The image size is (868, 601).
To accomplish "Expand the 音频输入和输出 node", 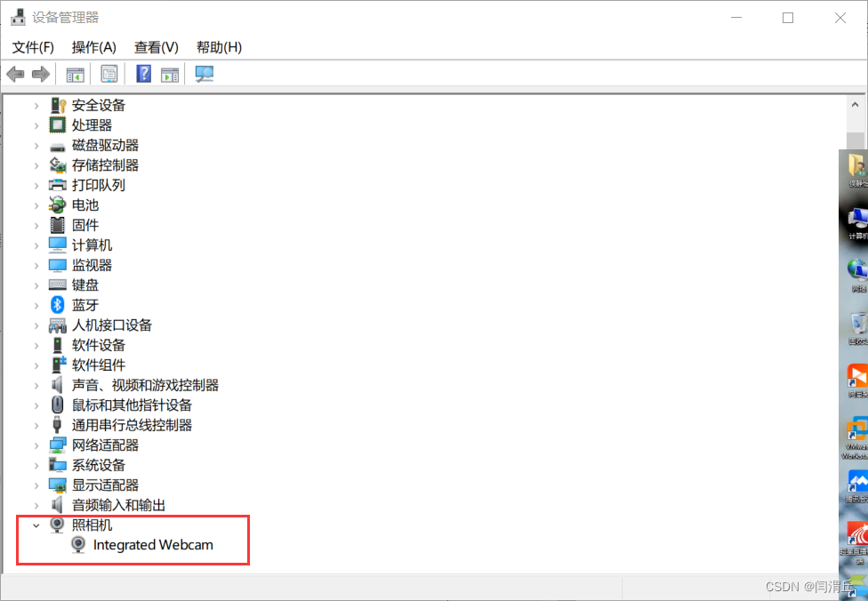I will pyautogui.click(x=36, y=505).
